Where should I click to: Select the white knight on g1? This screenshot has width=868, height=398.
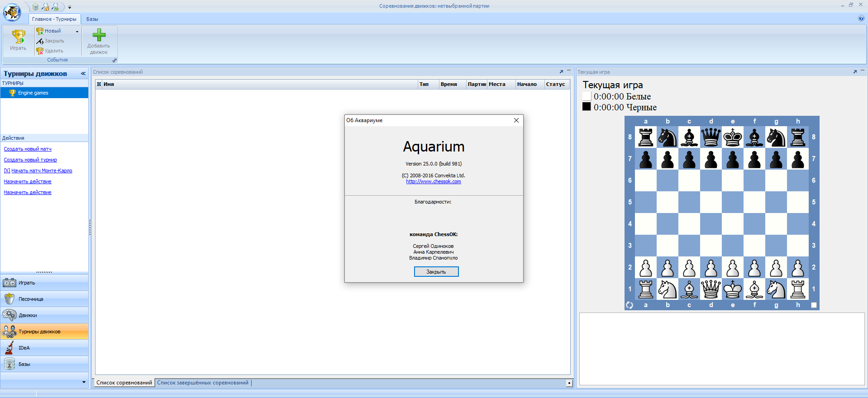[776, 289]
